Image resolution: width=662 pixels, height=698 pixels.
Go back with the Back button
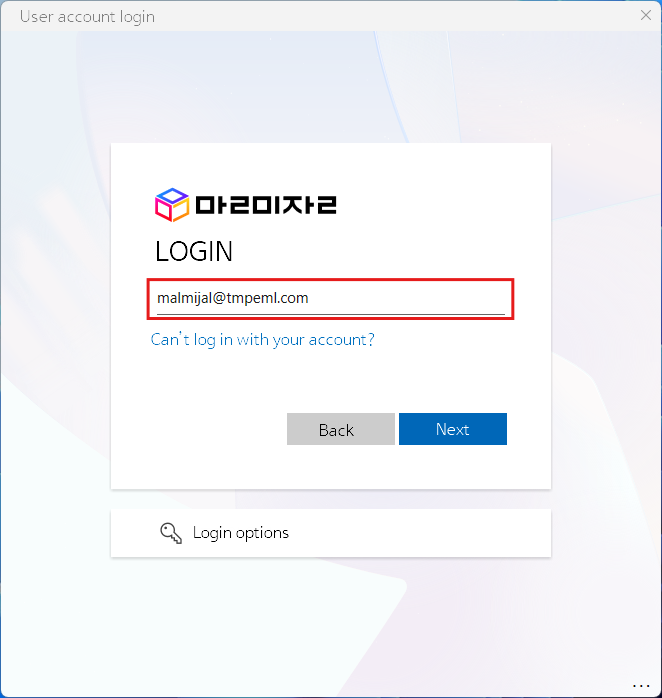tap(341, 429)
